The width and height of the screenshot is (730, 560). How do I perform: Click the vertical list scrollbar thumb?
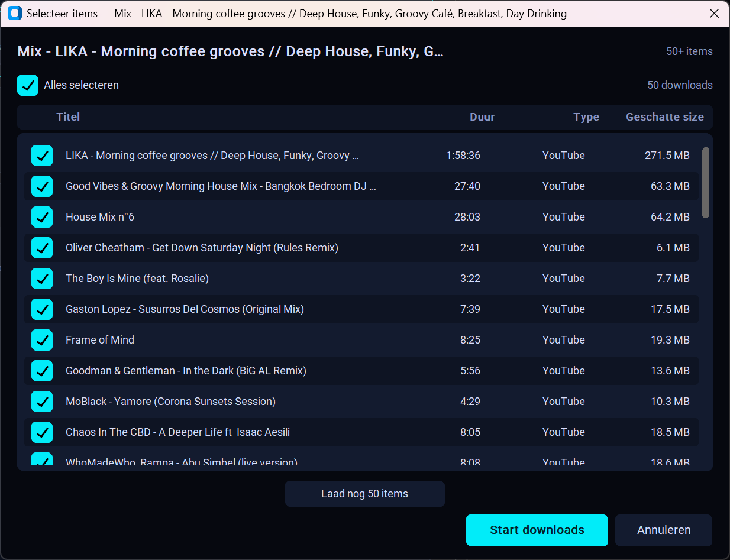point(705,183)
